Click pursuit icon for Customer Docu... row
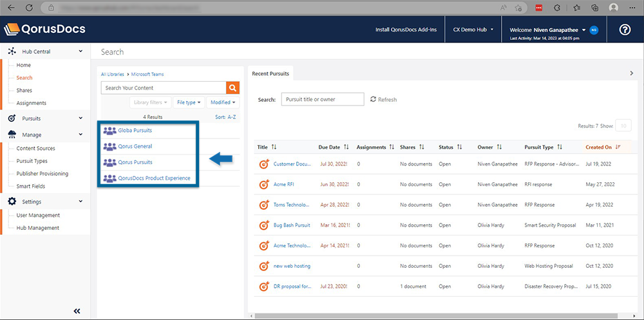Screen dimensions: 644x320 264,164
